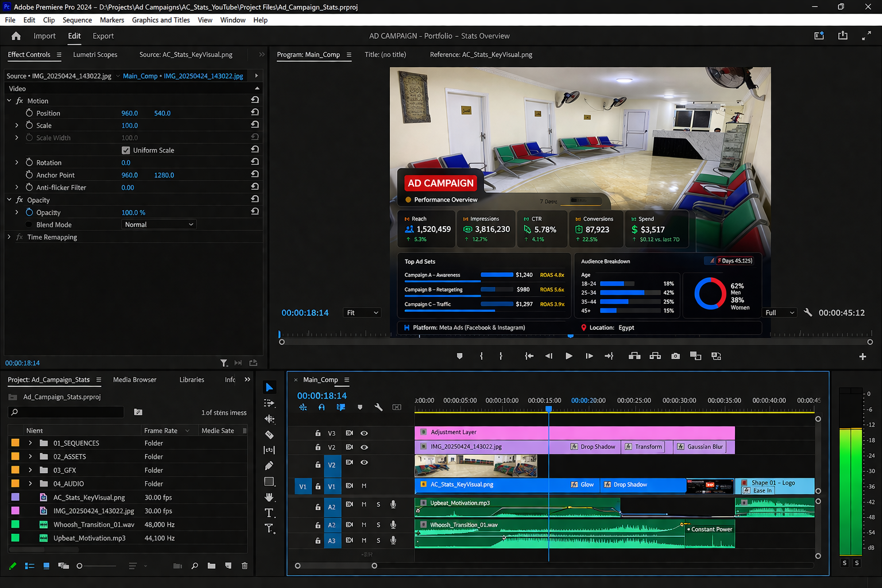
Task: Expand the Scale property
Action: coord(17,125)
